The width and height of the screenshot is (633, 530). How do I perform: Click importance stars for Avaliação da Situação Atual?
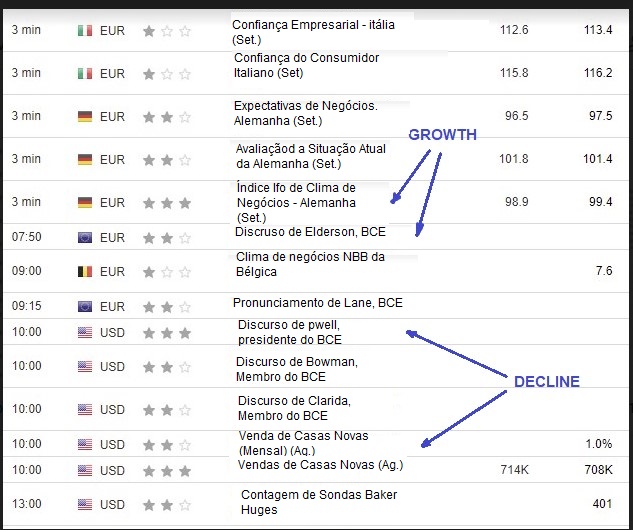click(167, 160)
